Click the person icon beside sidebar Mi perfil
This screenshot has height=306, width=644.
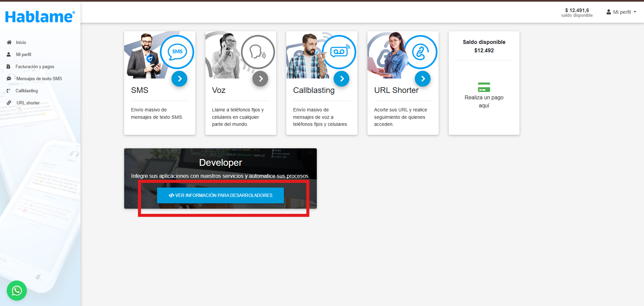(x=9, y=54)
